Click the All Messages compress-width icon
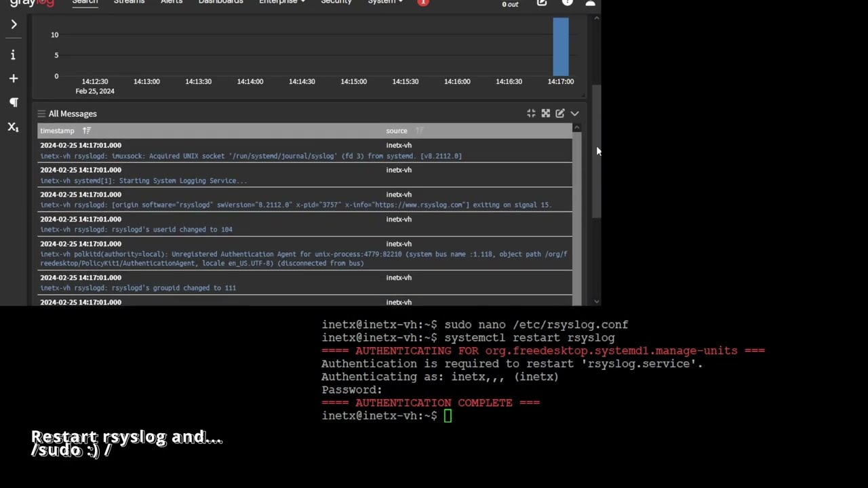868x488 pixels. point(531,113)
